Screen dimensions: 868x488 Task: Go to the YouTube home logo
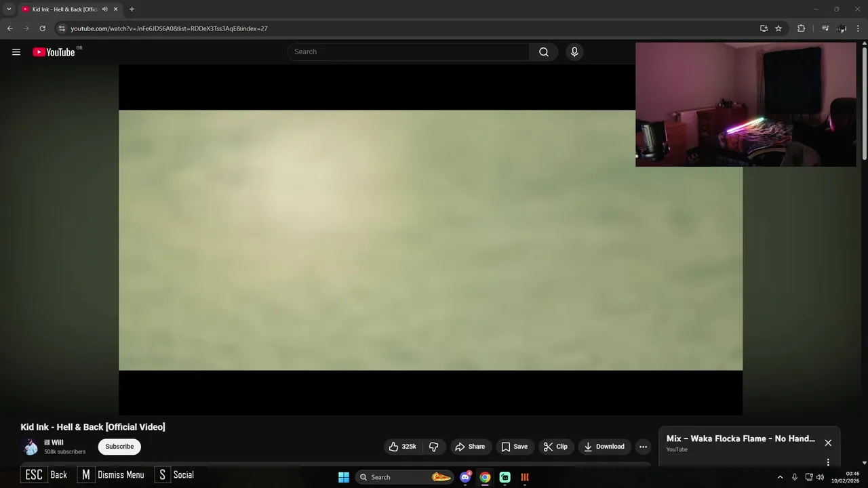coord(54,52)
